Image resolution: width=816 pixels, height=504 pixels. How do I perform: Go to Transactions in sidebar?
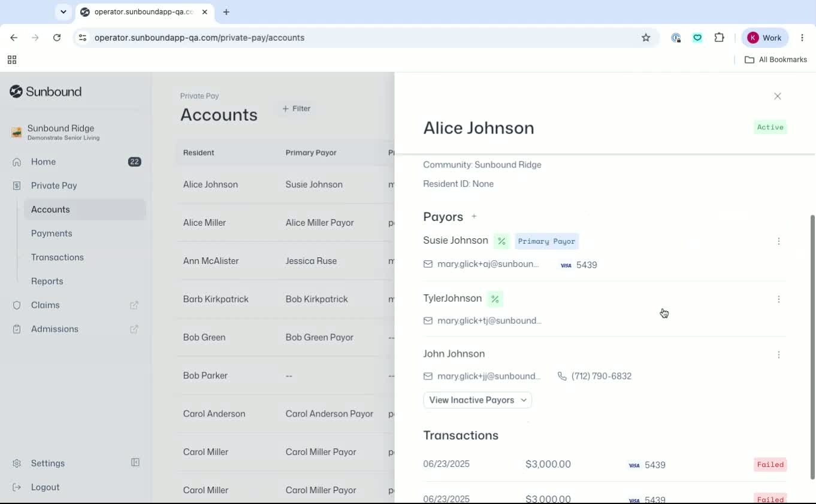[58, 257]
